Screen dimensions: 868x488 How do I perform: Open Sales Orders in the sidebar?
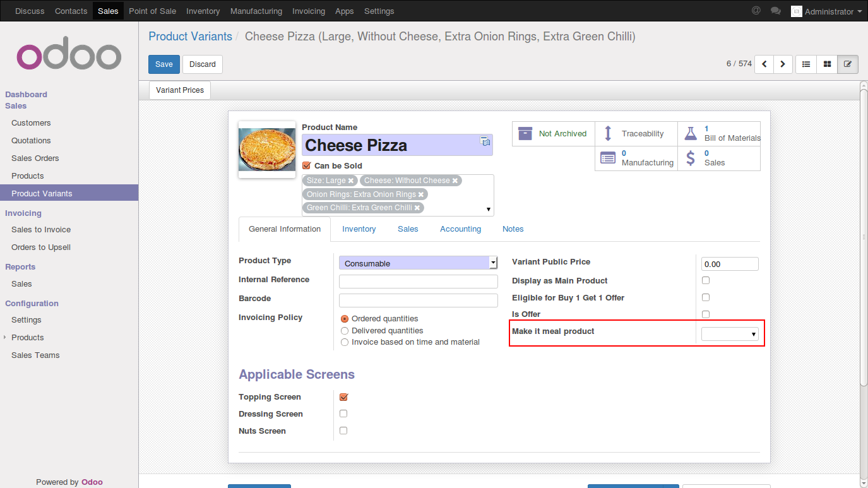pyautogui.click(x=35, y=158)
